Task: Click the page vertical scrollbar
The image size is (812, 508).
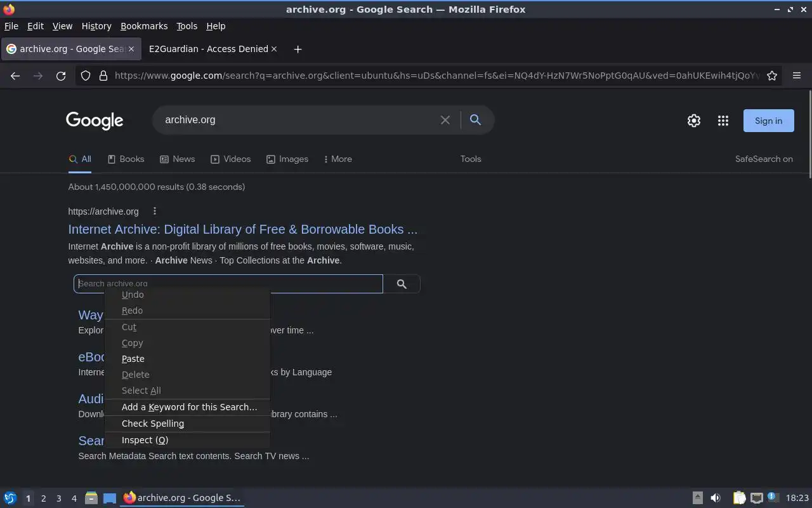Action: click(x=809, y=133)
